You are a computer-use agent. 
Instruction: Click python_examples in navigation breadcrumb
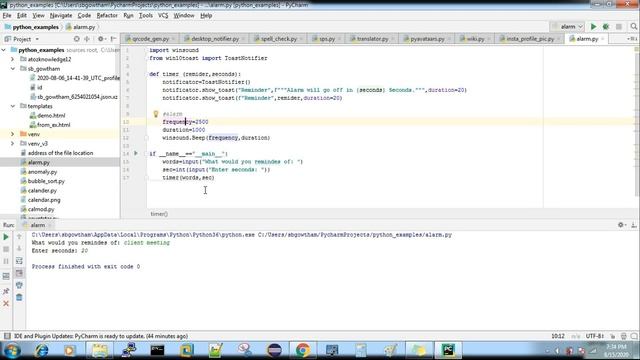click(36, 27)
